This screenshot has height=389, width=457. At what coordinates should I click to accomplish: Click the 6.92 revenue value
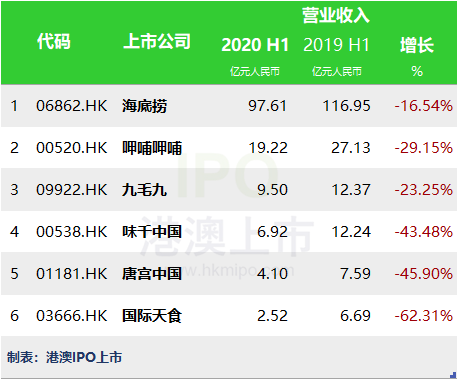[x=272, y=232]
